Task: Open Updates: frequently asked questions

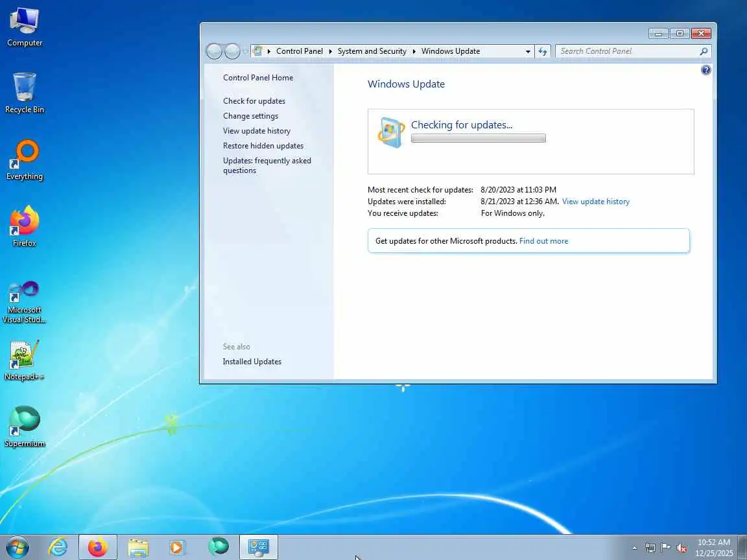Action: (267, 165)
